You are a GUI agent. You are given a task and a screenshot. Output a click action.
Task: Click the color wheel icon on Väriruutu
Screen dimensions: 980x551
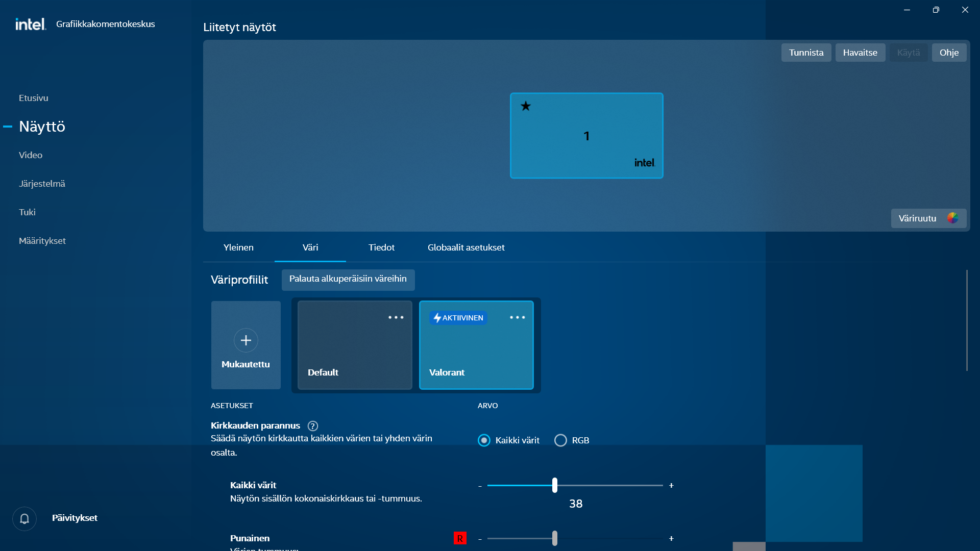pyautogui.click(x=952, y=218)
